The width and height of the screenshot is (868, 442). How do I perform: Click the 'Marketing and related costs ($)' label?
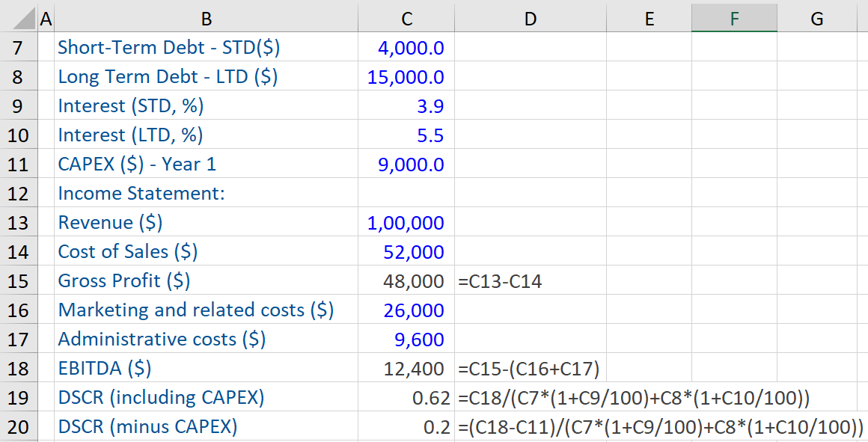195,310
